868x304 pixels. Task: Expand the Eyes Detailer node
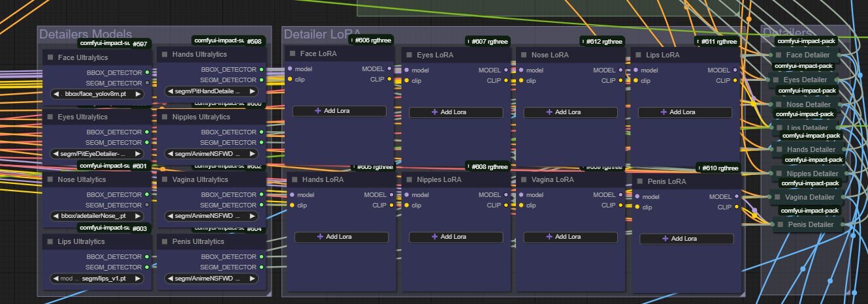click(776, 80)
